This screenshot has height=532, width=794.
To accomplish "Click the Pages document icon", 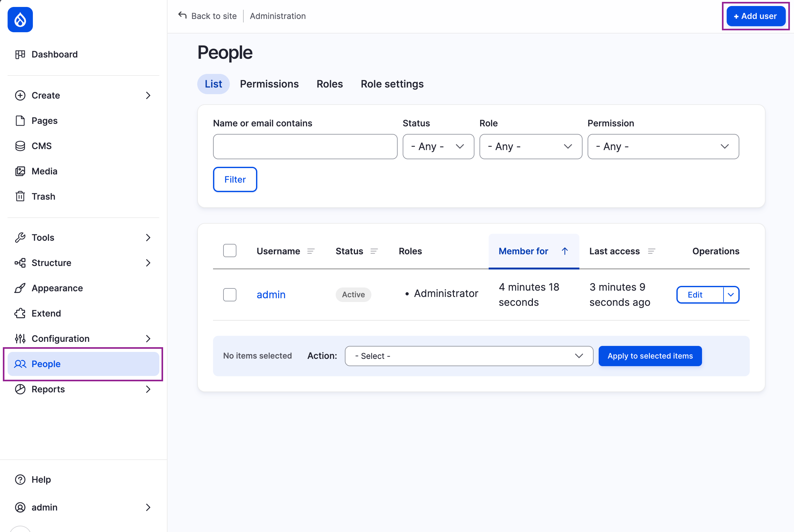I will point(20,120).
